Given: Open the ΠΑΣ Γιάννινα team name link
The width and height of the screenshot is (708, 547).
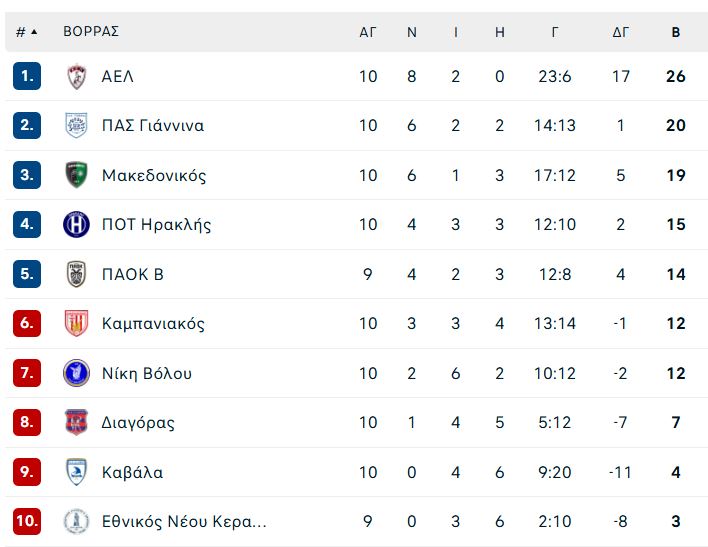Looking at the screenshot, I should coord(153,125).
